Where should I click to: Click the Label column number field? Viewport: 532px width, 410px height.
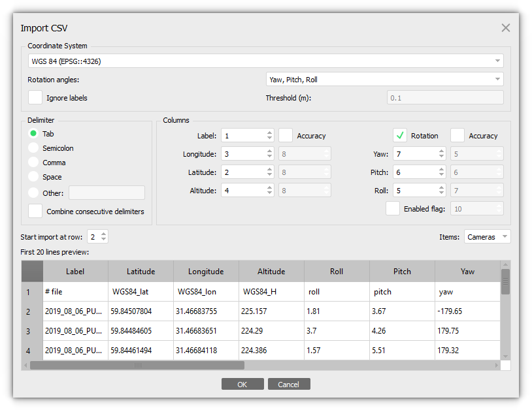(244, 136)
